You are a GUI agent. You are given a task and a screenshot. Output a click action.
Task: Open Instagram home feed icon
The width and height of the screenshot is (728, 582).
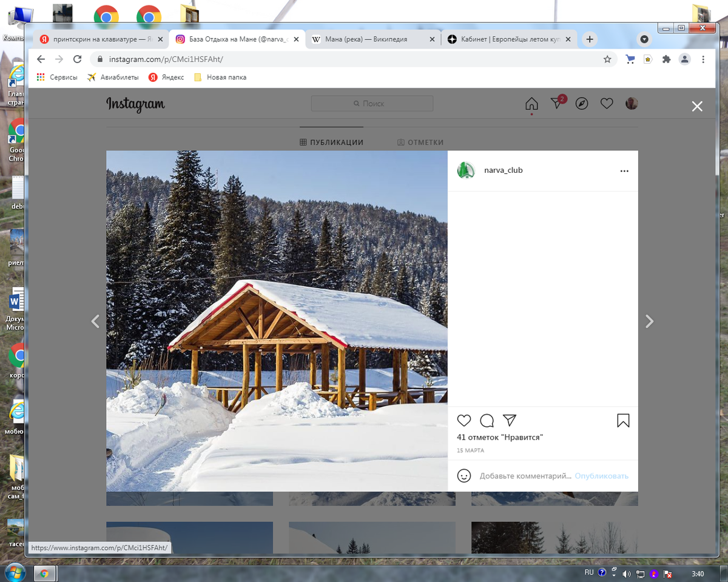pos(531,104)
